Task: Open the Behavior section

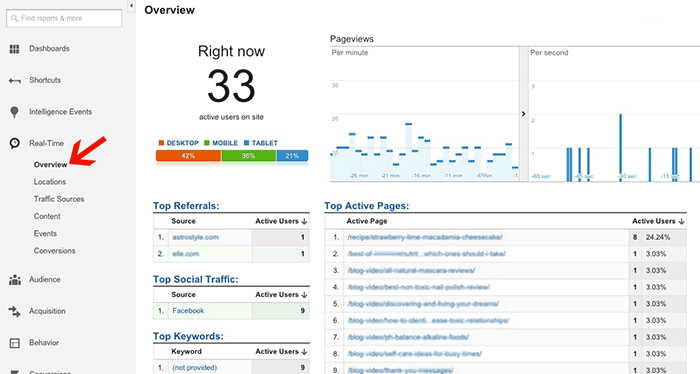Action: pyautogui.click(x=44, y=343)
